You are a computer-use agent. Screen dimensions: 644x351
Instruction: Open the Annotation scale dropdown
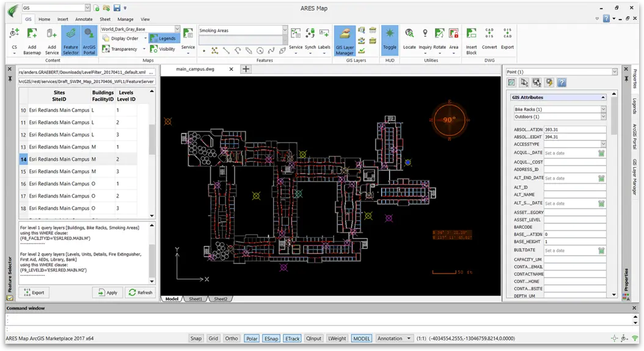point(393,339)
